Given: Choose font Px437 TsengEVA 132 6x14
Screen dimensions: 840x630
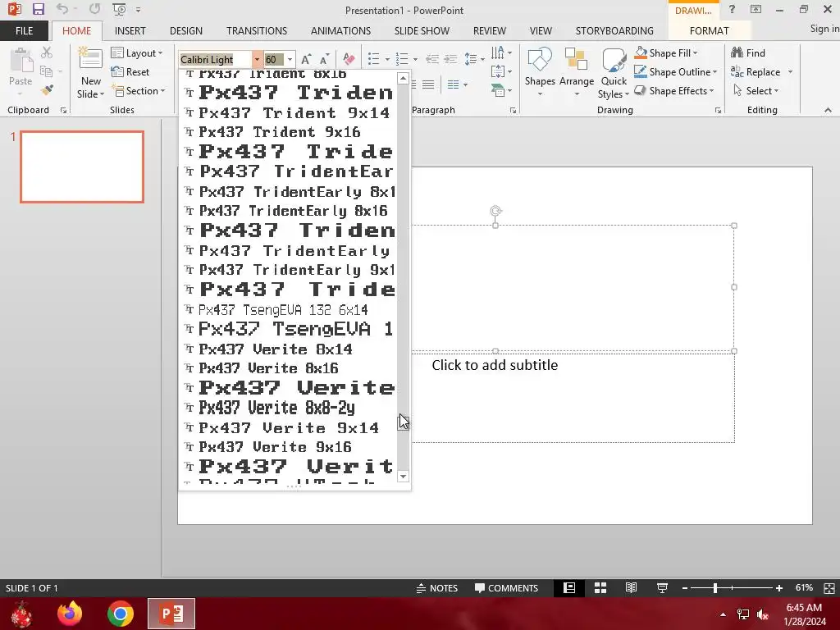Looking at the screenshot, I should coord(288,309).
